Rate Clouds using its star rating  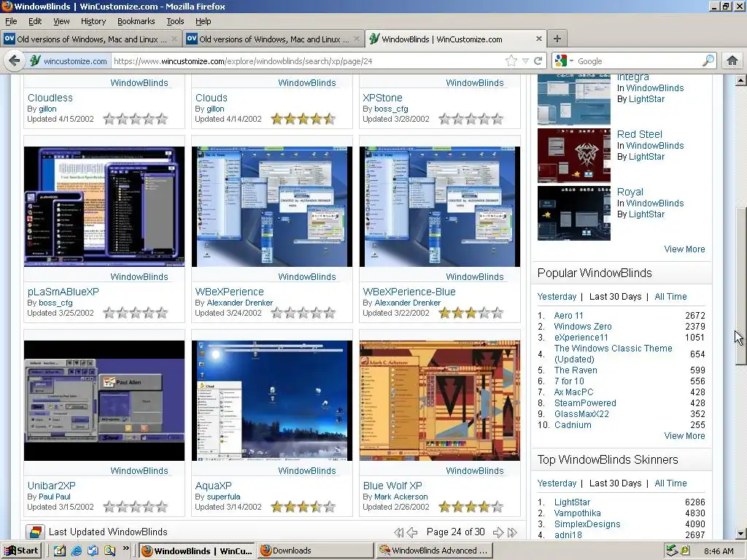[x=303, y=119]
